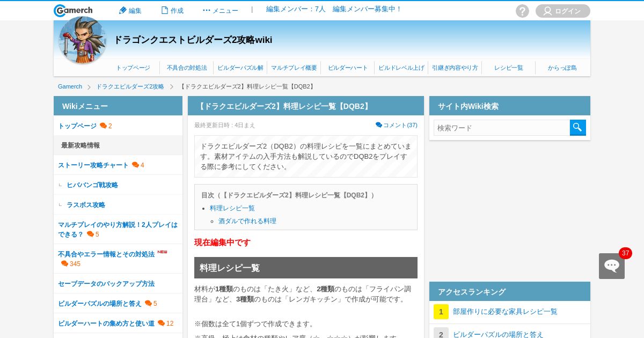The image size is (644, 338).
Task: Open 不具合やエラー情報とその対処法 sidebar link
Action: pyautogui.click(x=106, y=254)
